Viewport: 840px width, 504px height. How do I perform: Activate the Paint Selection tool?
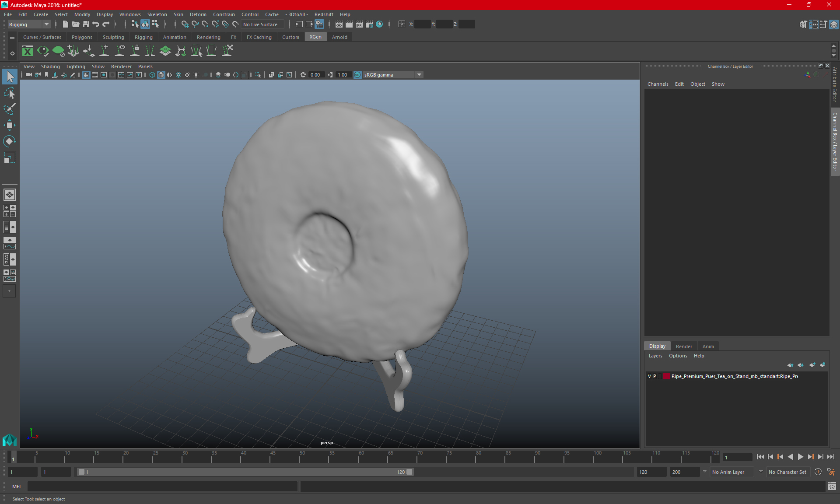coord(9,109)
